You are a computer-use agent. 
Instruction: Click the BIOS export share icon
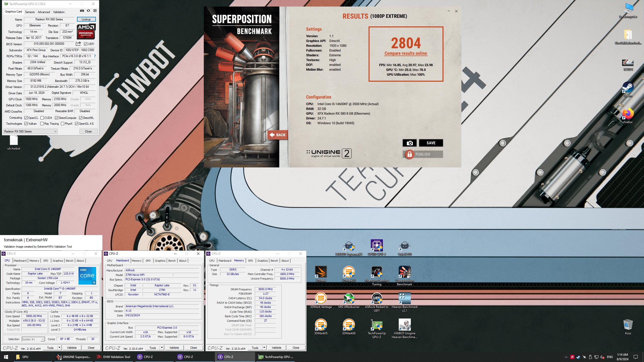78,44
